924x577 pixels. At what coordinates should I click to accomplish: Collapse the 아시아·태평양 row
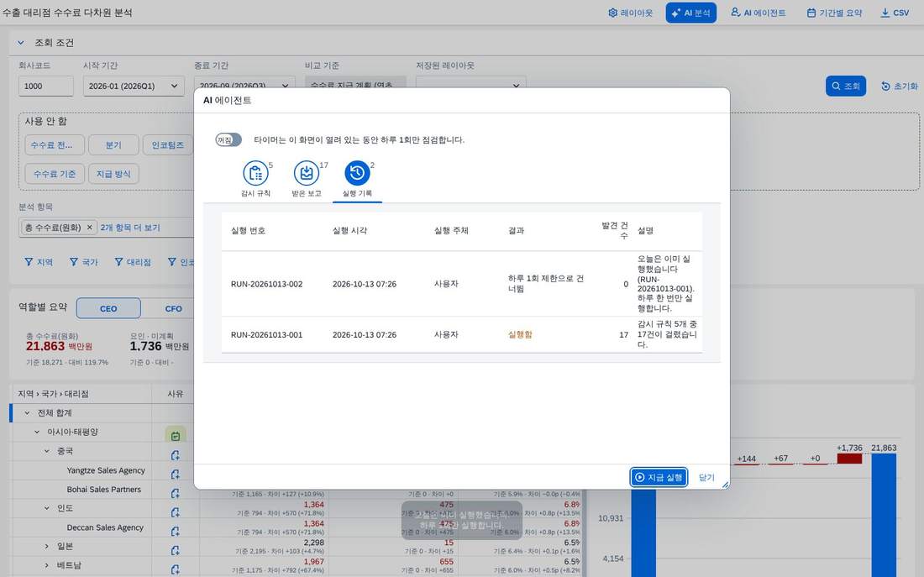click(37, 432)
